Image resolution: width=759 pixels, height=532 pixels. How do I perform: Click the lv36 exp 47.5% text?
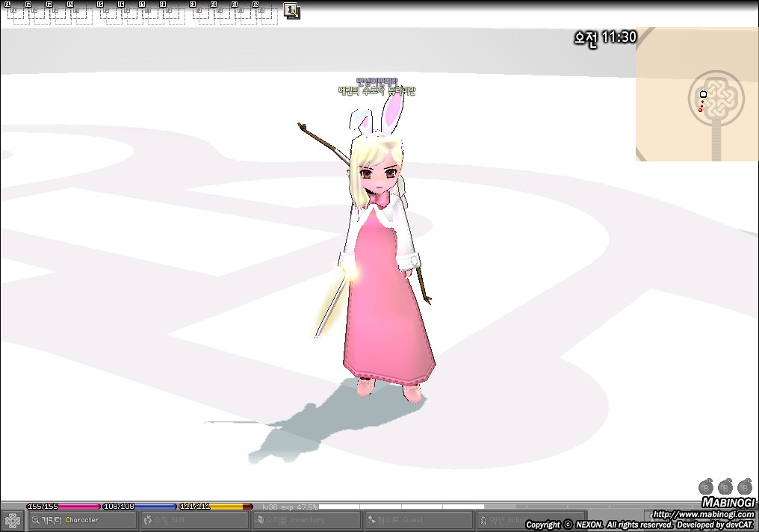[x=290, y=507]
